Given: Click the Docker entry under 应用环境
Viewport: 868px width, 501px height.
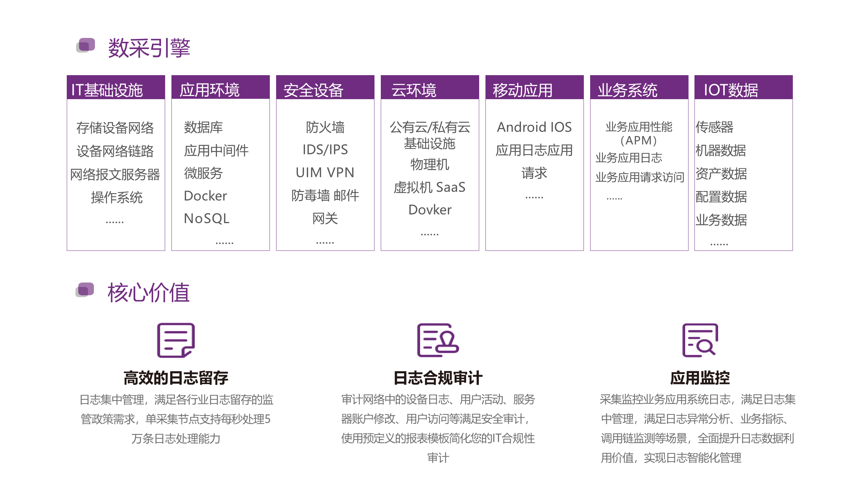Looking at the screenshot, I should pos(205,196).
